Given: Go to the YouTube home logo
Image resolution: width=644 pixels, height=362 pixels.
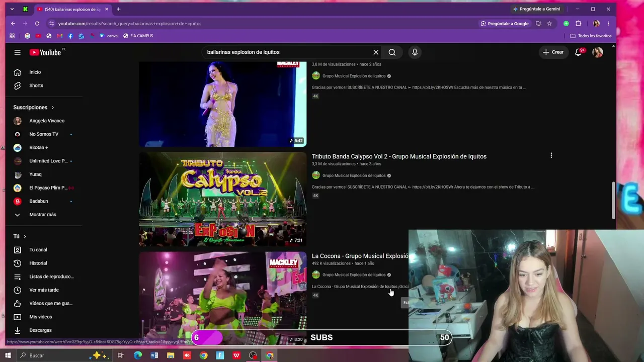Looking at the screenshot, I should tap(45, 52).
